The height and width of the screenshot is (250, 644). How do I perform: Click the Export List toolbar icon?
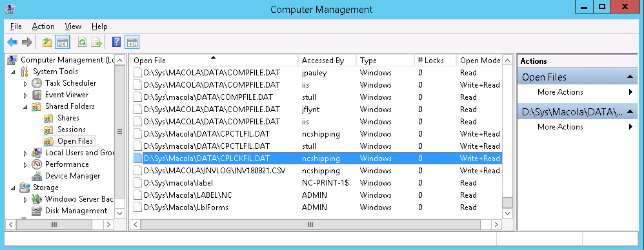tap(97, 43)
